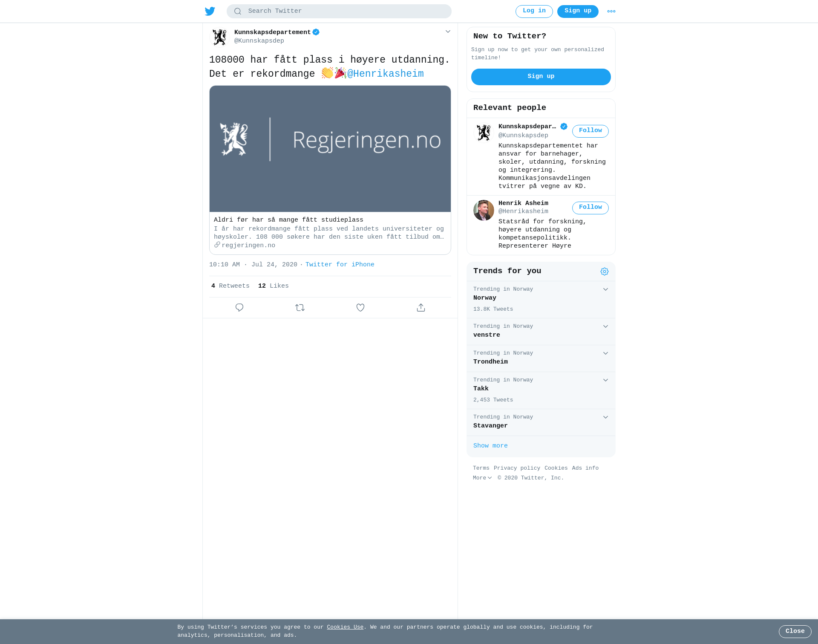Open the Regjeringen.no link preview image

pyautogui.click(x=330, y=149)
